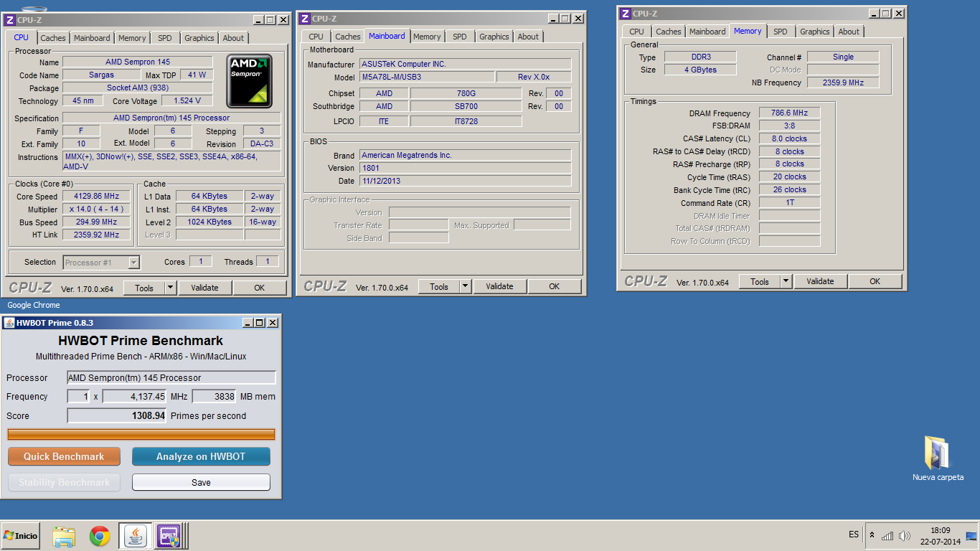Click the Code Name Sargas field
Image resolution: width=980 pixels, height=551 pixels.
coord(101,75)
